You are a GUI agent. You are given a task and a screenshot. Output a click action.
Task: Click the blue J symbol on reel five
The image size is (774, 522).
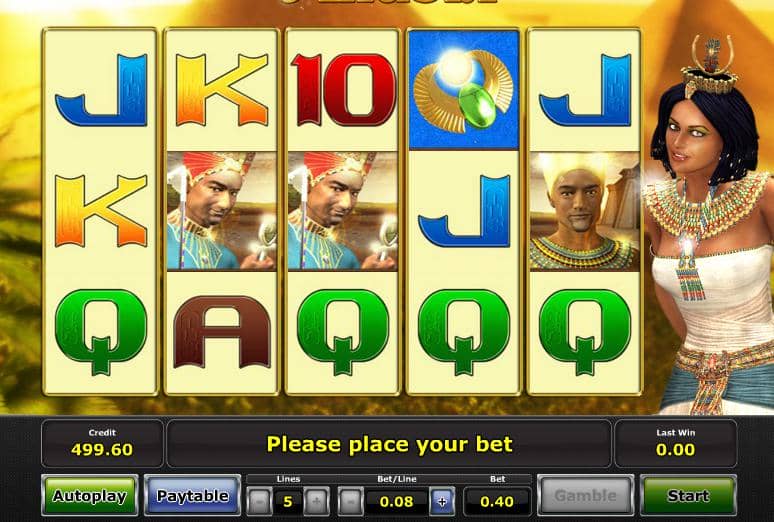pyautogui.click(x=585, y=90)
